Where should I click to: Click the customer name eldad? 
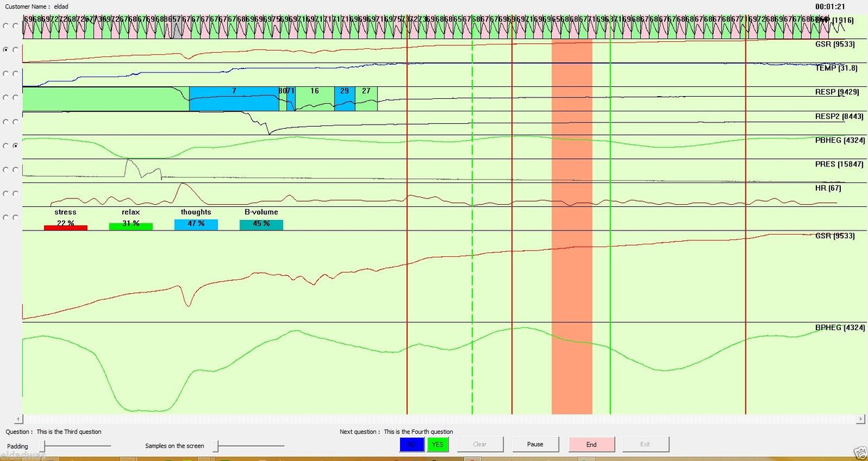[61, 6]
